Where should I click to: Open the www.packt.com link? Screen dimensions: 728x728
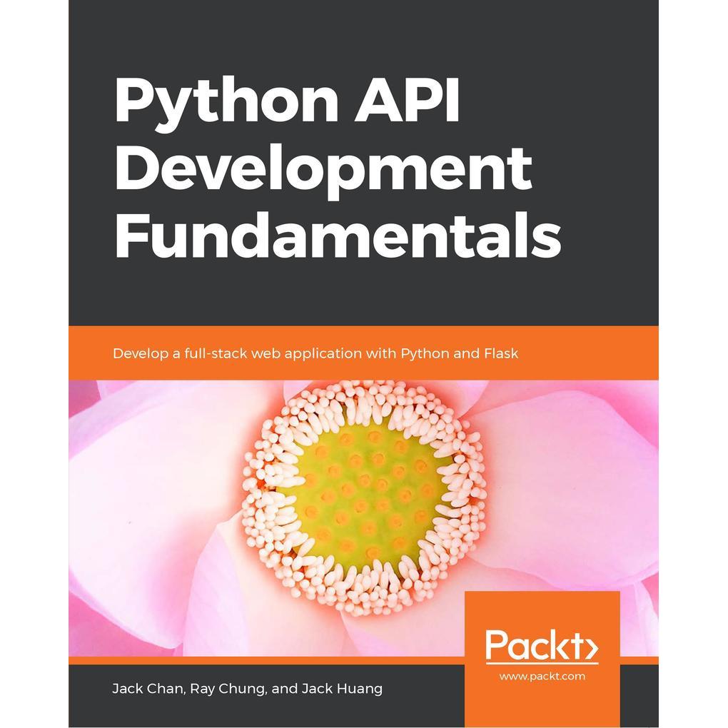point(542,676)
